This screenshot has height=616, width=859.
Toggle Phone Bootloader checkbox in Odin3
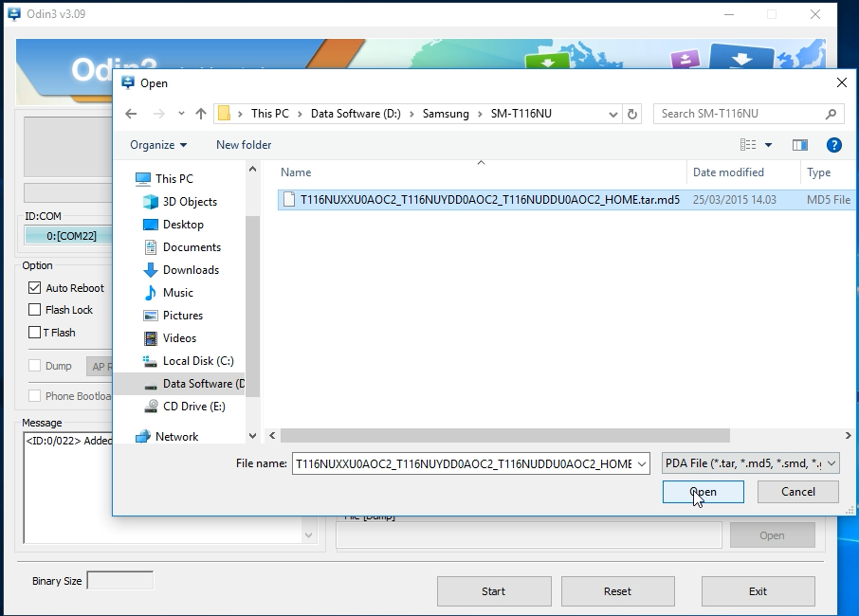coord(34,396)
